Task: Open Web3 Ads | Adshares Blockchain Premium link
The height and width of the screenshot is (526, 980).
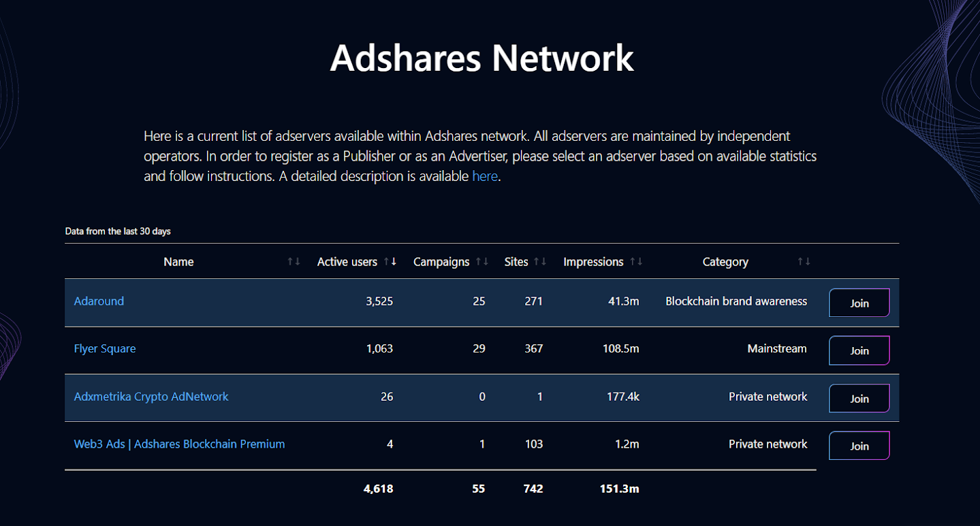Action: (x=179, y=444)
